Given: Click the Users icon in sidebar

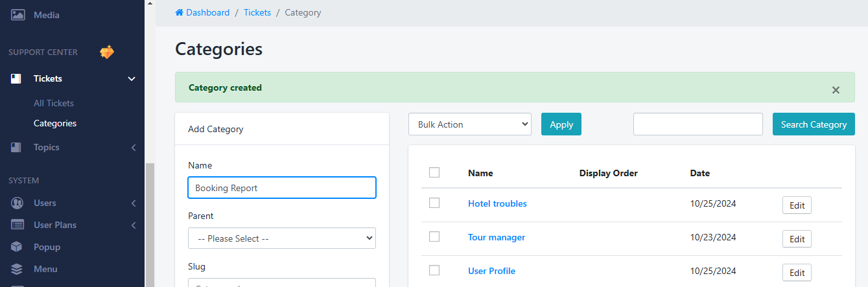Looking at the screenshot, I should pos(18,203).
